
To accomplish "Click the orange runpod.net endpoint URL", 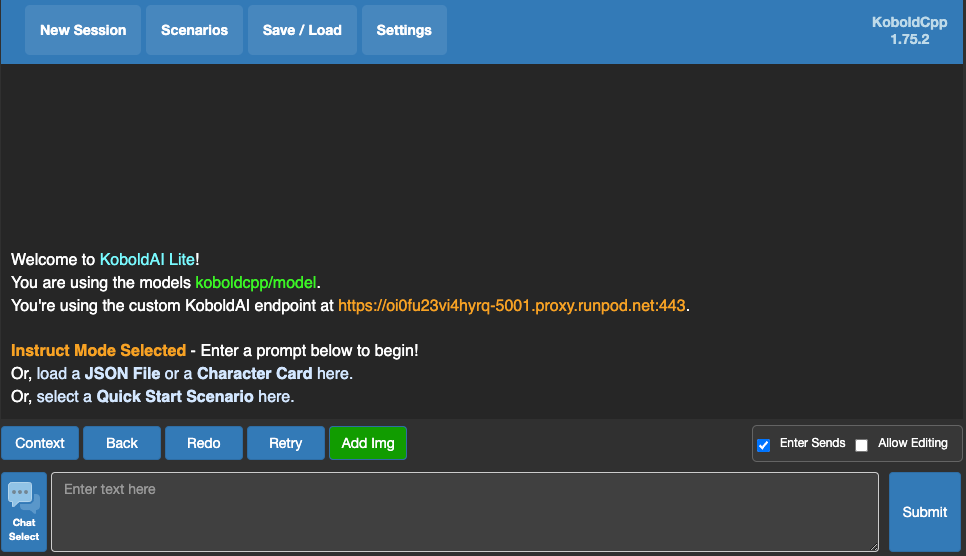I will tap(511, 305).
